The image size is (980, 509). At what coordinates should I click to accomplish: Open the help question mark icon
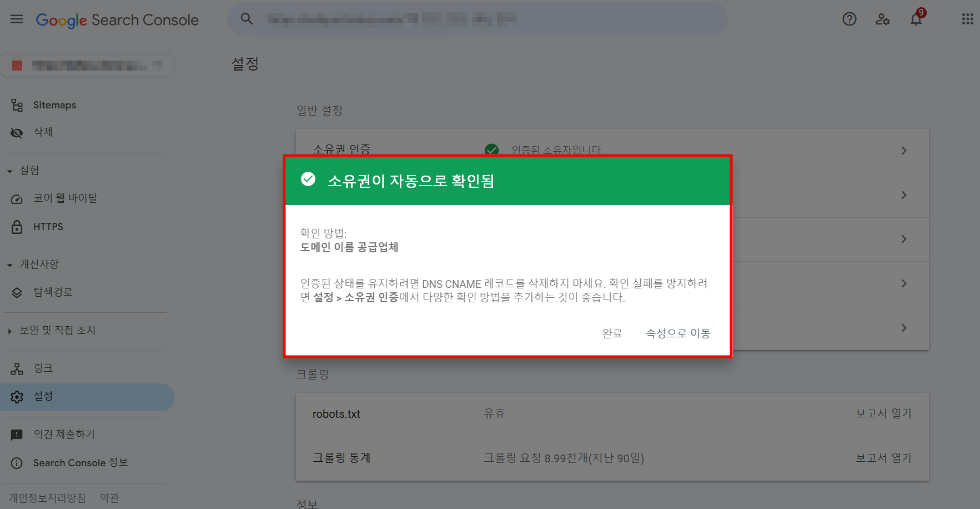point(849,19)
